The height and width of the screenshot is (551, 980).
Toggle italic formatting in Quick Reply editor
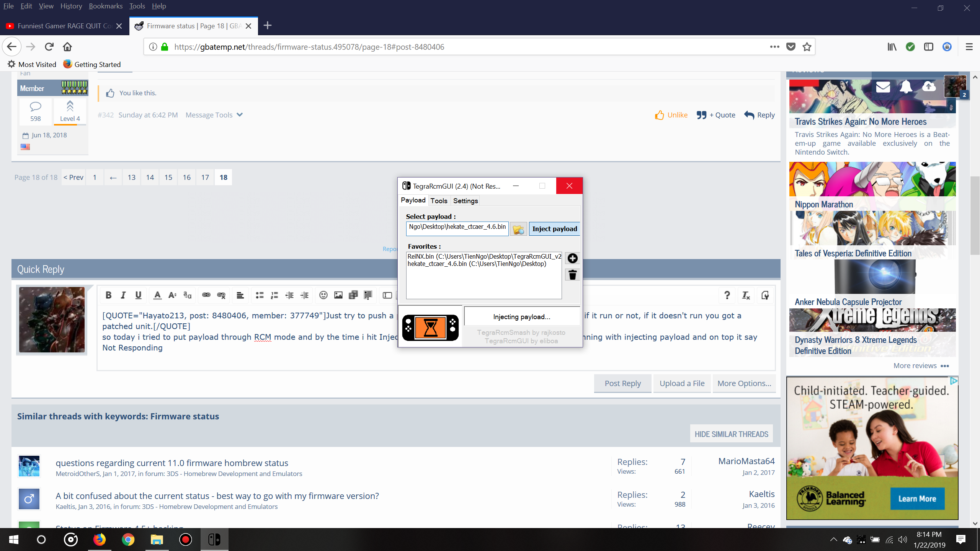(123, 295)
